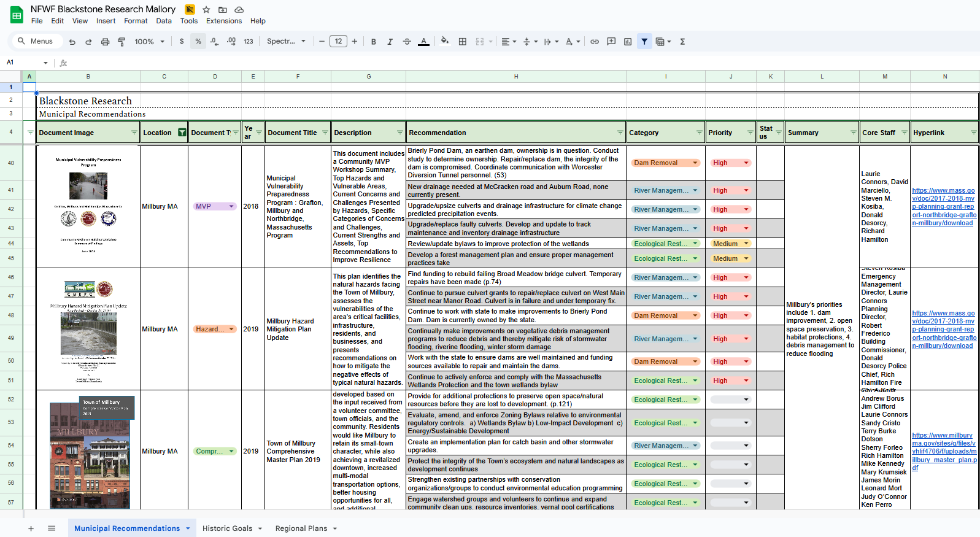Open mass.gov hyperlink for Hazard Mitigation Plan
980x537 pixels.
click(944, 330)
